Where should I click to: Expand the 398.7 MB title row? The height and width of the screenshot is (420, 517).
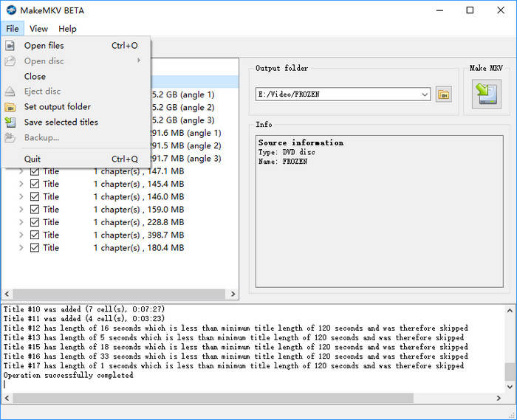tap(21, 235)
